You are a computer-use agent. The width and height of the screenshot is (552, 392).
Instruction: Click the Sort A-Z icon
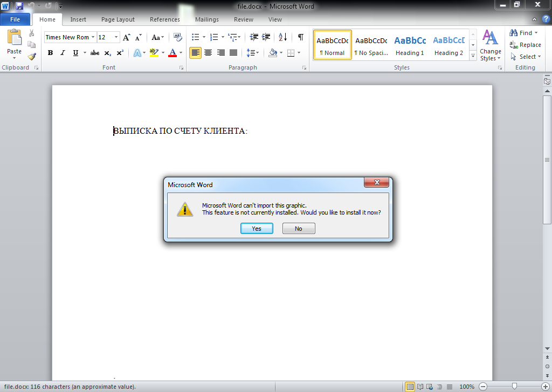pos(282,37)
